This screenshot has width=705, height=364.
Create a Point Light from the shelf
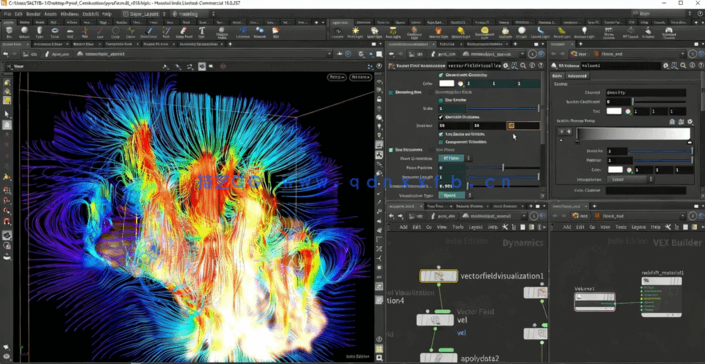click(x=355, y=32)
